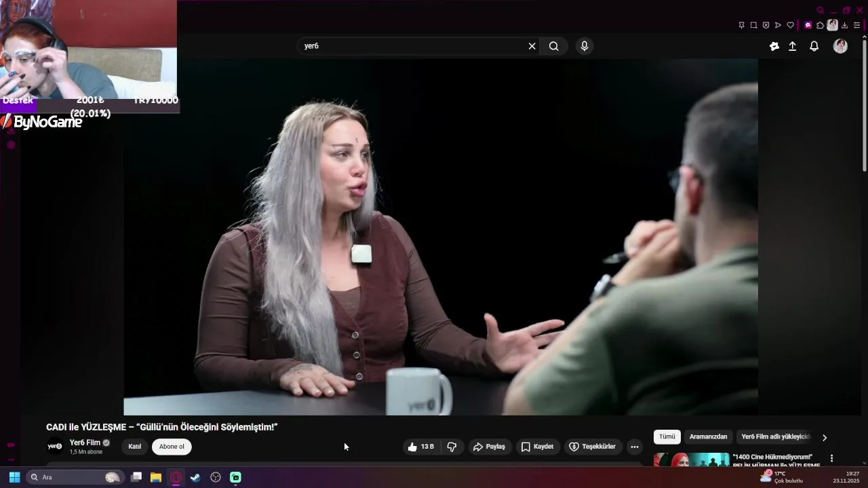This screenshot has height=488, width=868.
Task: Click the browser toolbar profile picture
Action: 832,25
